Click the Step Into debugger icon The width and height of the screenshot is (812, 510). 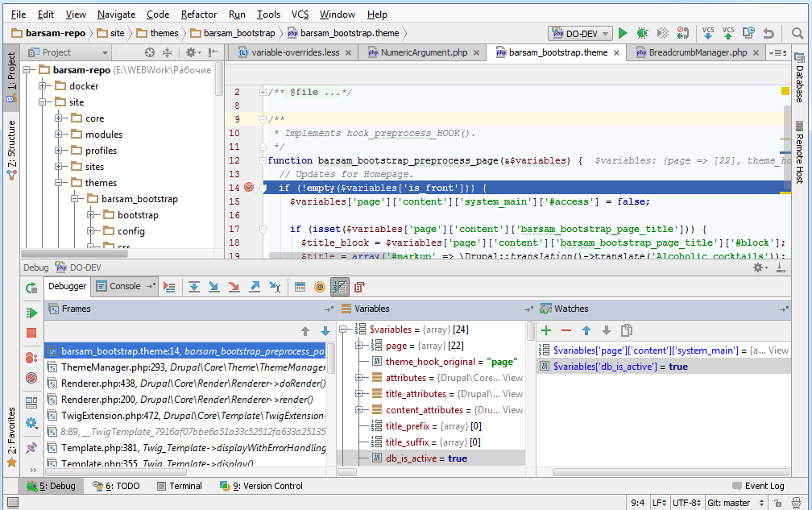(213, 286)
